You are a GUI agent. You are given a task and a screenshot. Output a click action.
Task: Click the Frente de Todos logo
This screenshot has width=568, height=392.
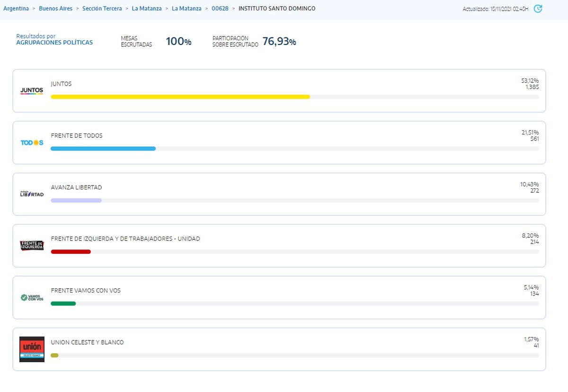[x=32, y=143]
